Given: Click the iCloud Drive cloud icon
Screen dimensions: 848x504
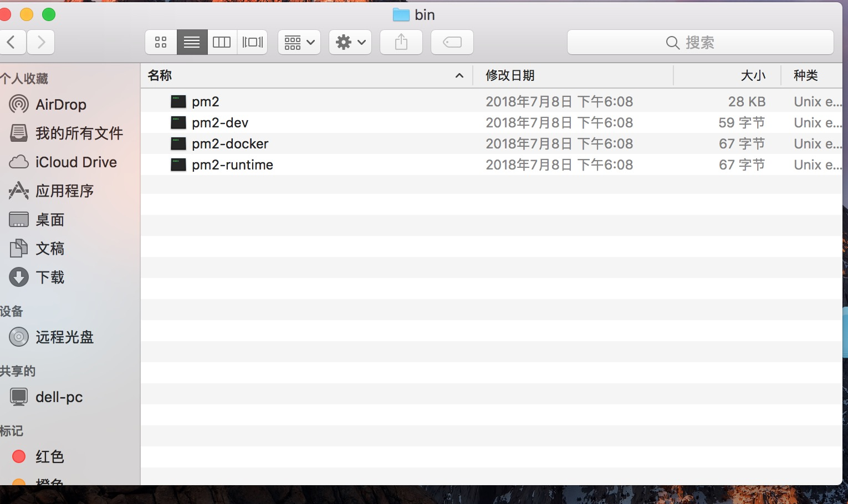Looking at the screenshot, I should pyautogui.click(x=18, y=162).
